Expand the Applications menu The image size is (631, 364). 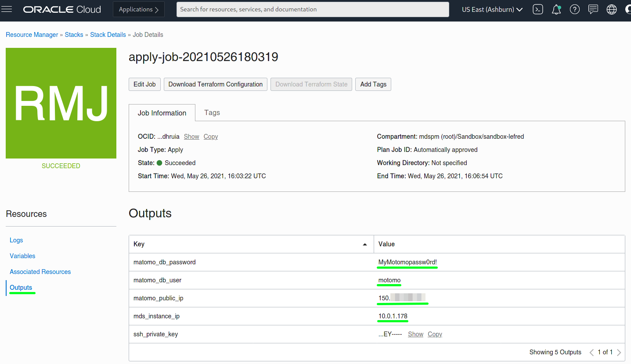coord(139,9)
